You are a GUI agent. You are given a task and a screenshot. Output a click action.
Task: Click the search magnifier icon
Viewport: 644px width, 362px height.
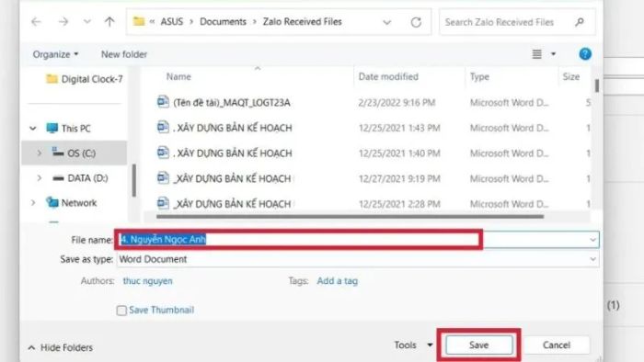(580, 22)
